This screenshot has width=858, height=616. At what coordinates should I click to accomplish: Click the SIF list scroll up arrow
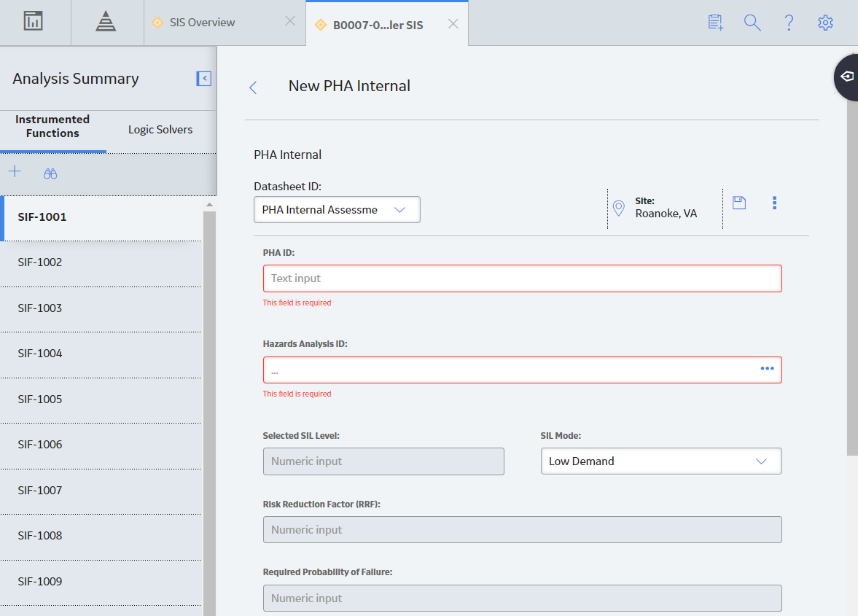click(x=209, y=205)
